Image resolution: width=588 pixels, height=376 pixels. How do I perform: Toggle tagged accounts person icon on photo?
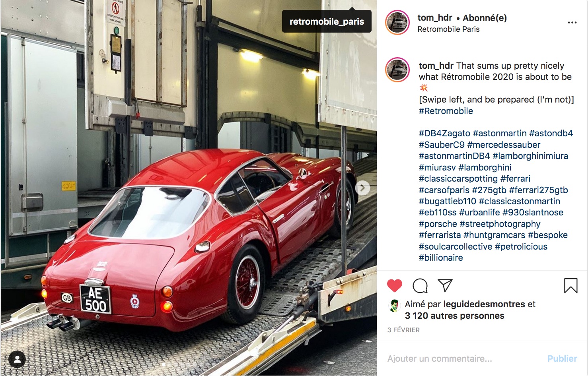(17, 360)
